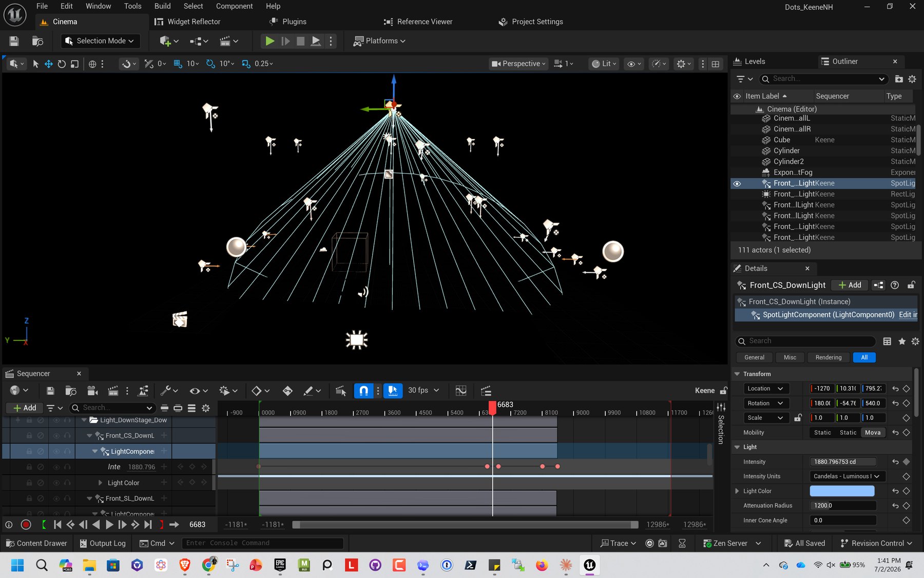The image size is (924, 578).
Task: Filter details by General button
Action: tap(754, 358)
